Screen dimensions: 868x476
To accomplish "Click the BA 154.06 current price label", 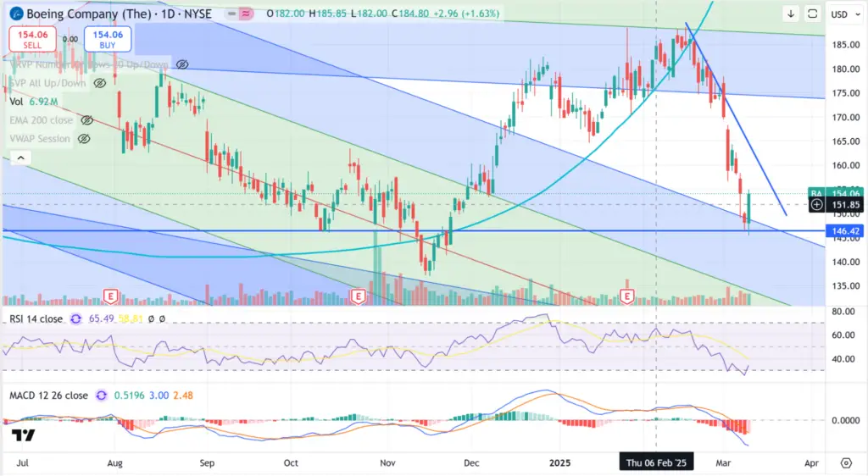I will pos(836,193).
